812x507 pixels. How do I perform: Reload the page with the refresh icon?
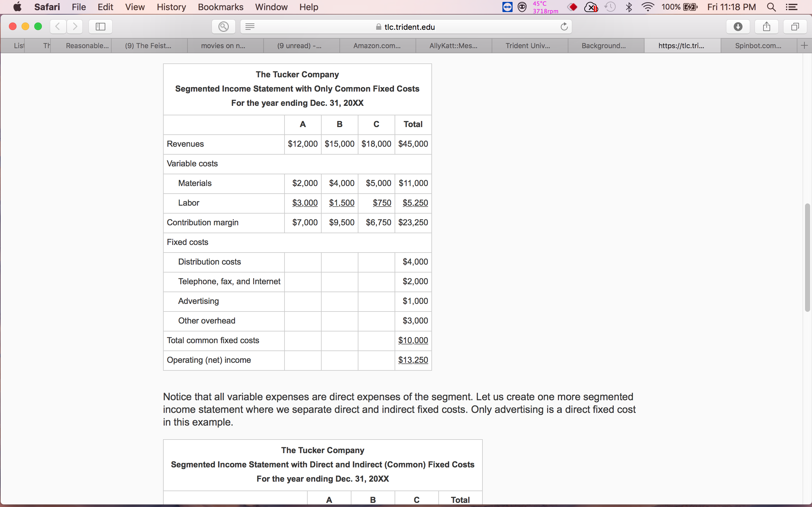(x=564, y=27)
